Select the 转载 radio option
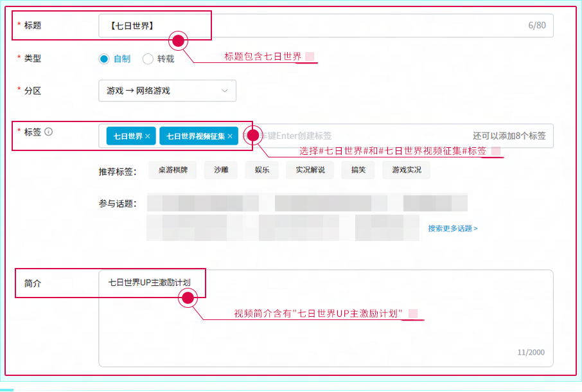Image resolution: width=582 pixels, height=392 pixels. click(148, 59)
